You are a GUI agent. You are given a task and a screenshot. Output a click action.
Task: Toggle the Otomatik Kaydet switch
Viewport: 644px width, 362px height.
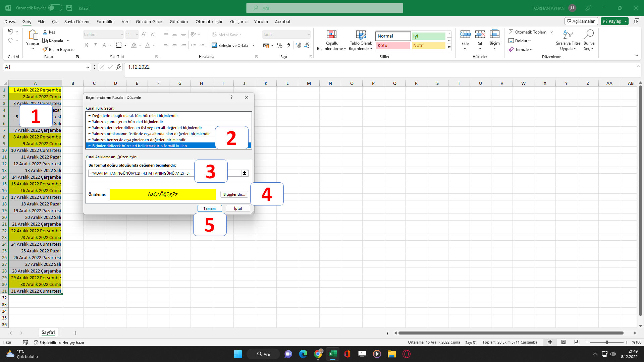[x=55, y=8]
